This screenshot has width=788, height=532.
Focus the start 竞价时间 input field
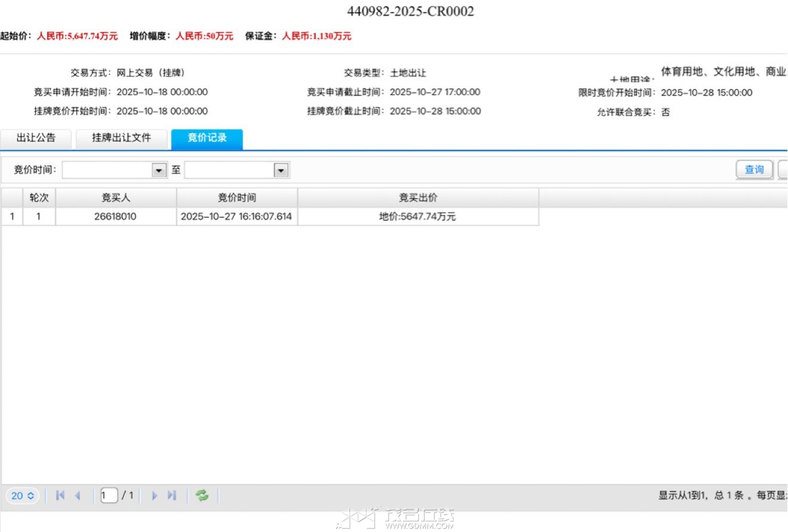(x=107, y=171)
